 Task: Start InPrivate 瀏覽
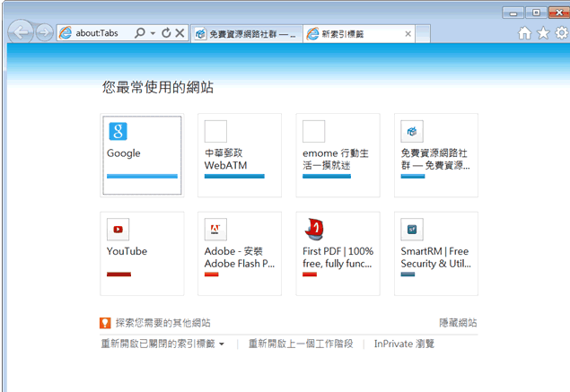click(x=404, y=344)
